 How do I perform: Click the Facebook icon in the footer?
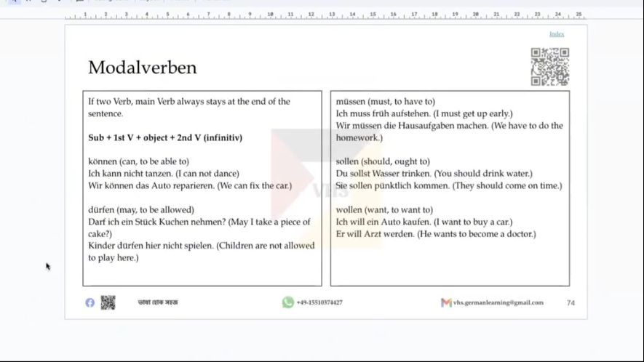90,302
